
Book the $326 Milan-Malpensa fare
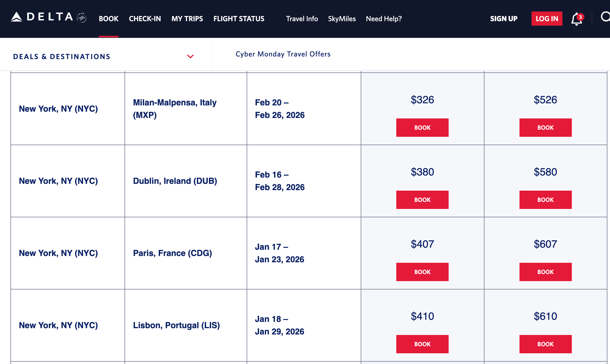pos(422,127)
